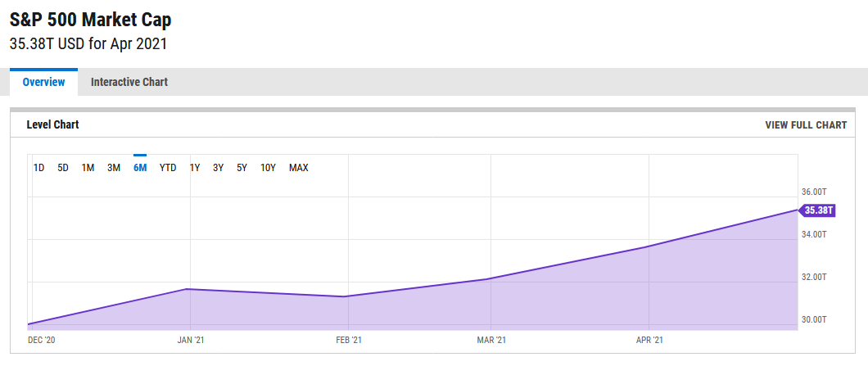Select the active 6M range
This screenshot has width=868, height=366.
pos(140,168)
